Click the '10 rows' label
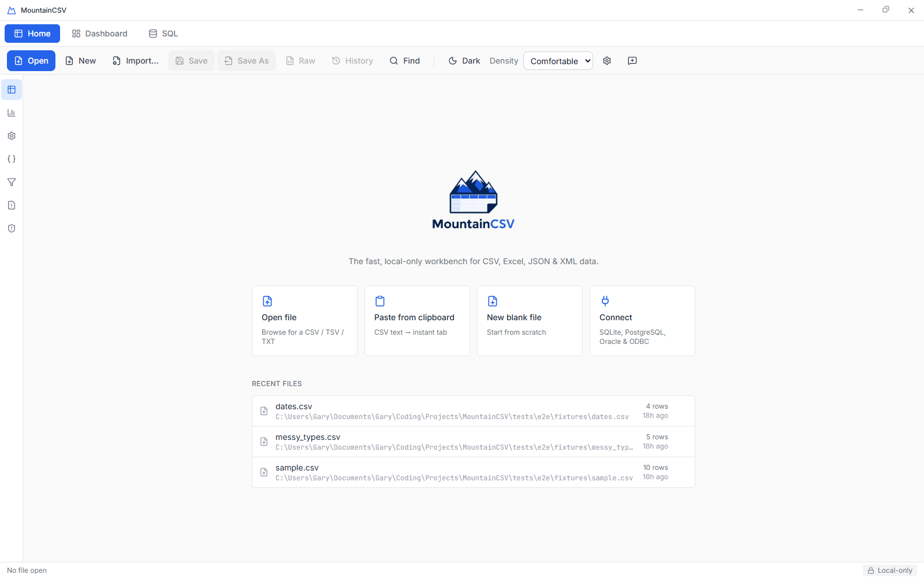 (655, 468)
